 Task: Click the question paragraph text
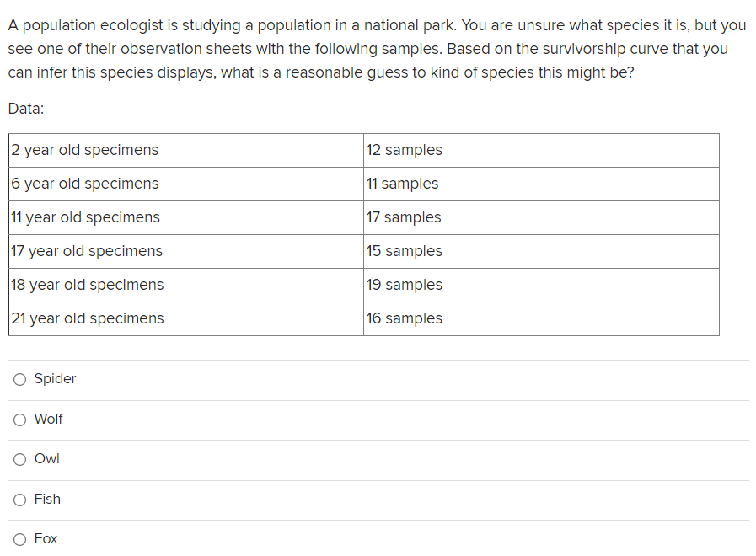coord(377,48)
